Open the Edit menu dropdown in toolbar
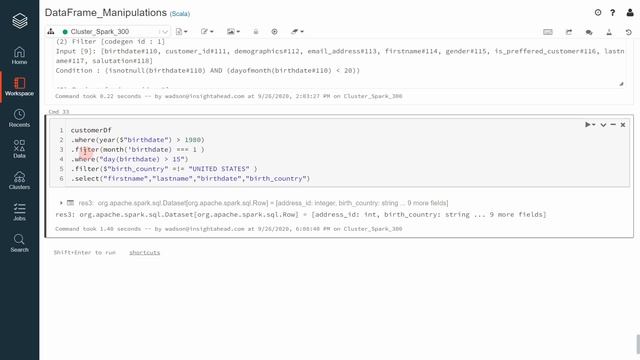This screenshot has width=640, height=360. coord(207,31)
